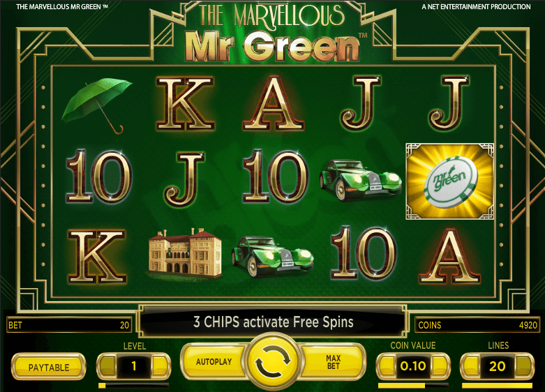Click the coin value progress bar

pyautogui.click(x=413, y=386)
